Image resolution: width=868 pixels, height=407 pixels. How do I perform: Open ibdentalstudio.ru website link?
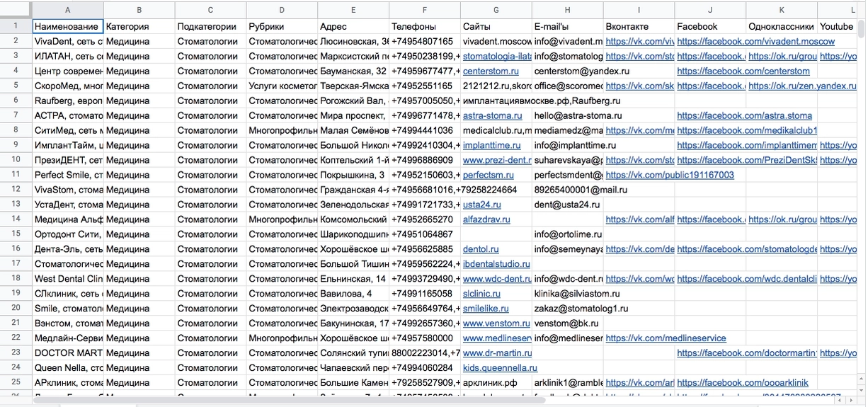tap(496, 264)
